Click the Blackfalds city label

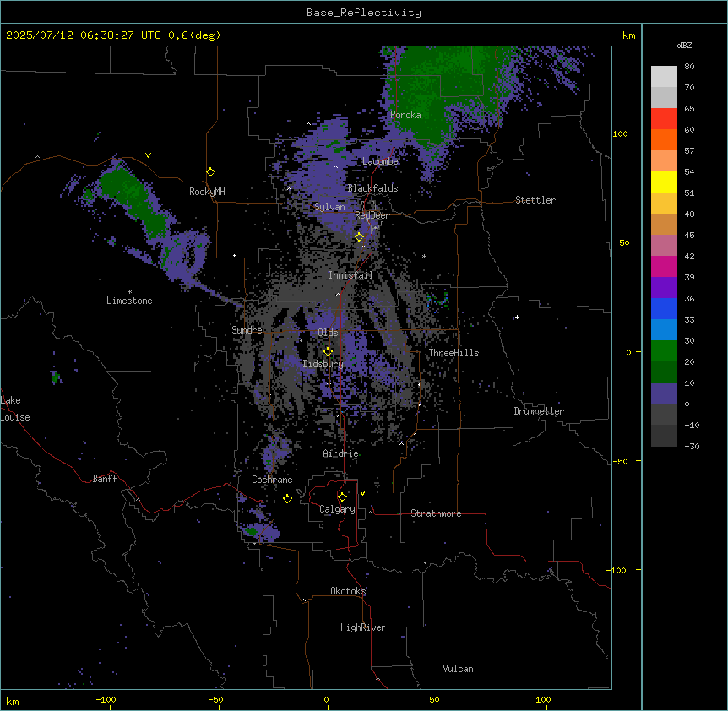click(x=372, y=188)
